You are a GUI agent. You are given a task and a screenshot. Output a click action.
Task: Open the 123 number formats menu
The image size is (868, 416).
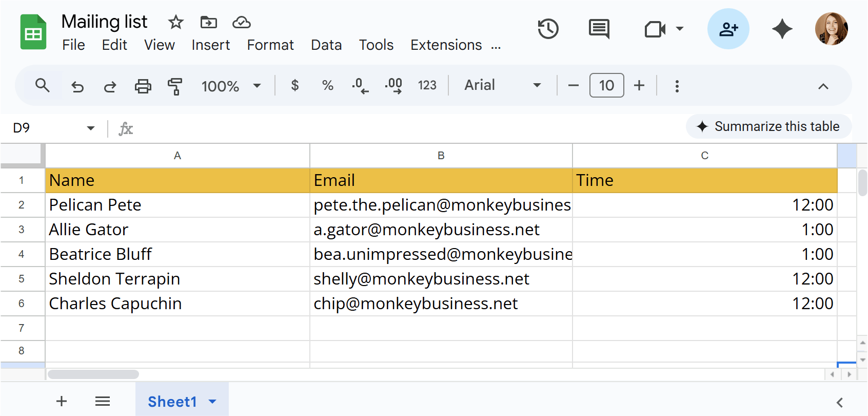(x=427, y=85)
